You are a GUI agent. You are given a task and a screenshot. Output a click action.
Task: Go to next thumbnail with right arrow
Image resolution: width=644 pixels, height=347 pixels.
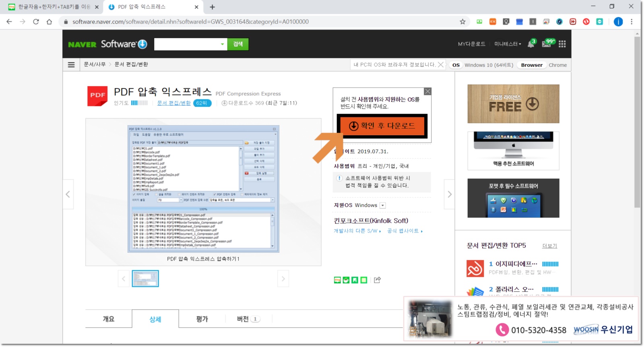tap(283, 279)
